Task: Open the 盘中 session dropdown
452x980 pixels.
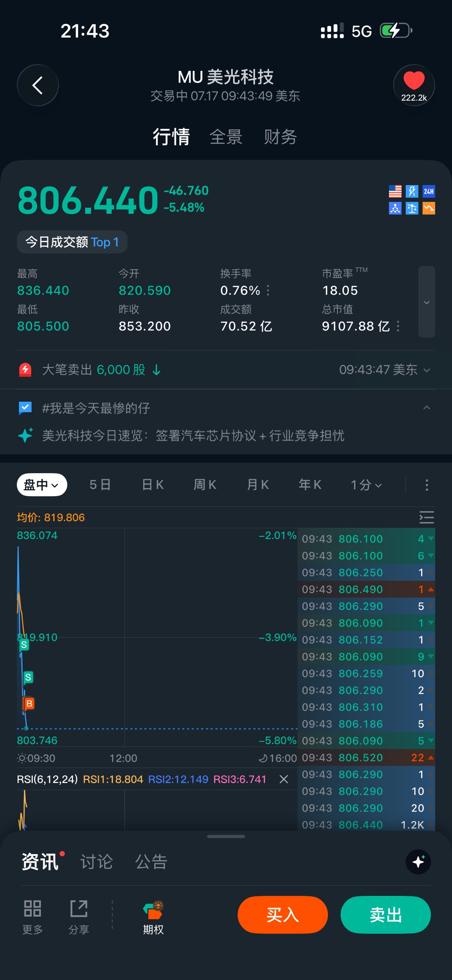Action: click(42, 485)
